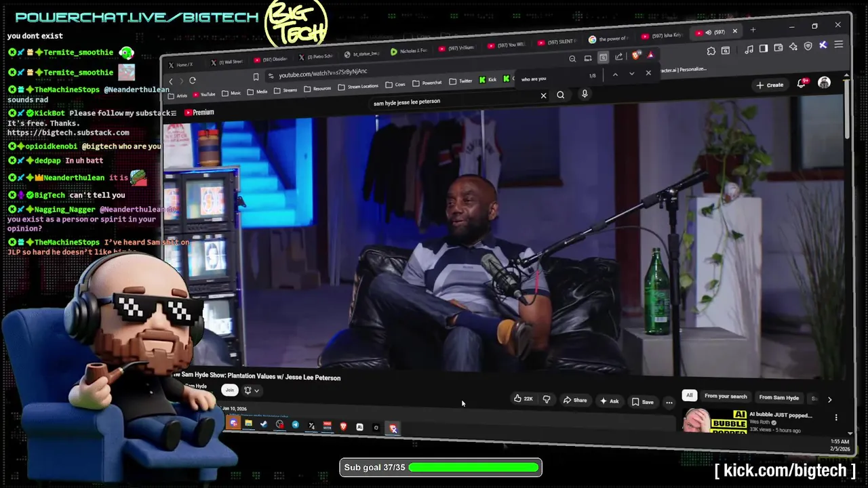Go to previous find-in-page match

(615, 74)
